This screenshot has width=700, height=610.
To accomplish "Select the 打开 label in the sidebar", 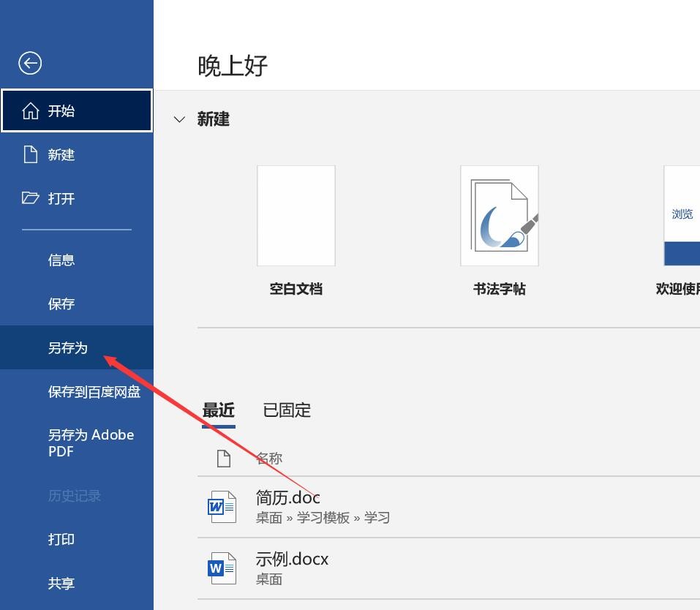I will tap(61, 198).
